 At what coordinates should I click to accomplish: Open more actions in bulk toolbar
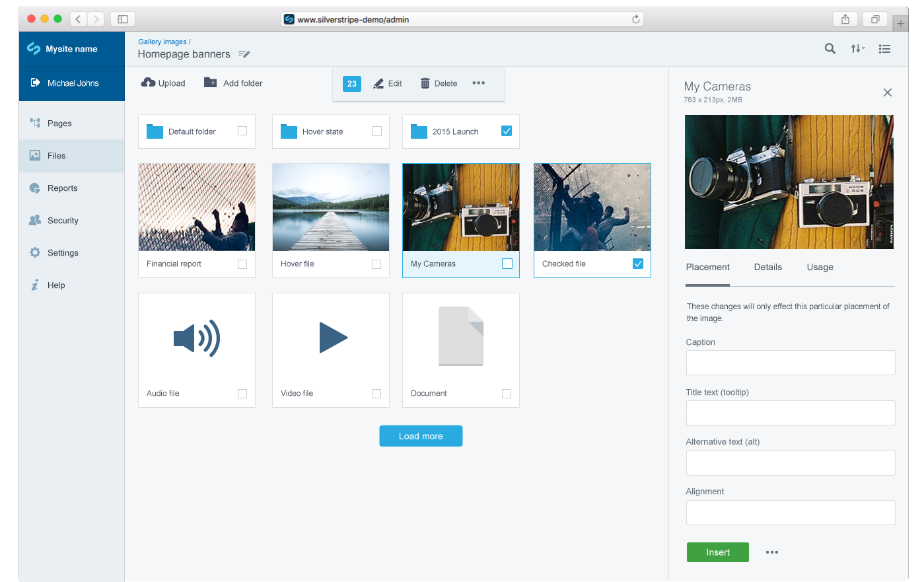click(479, 83)
